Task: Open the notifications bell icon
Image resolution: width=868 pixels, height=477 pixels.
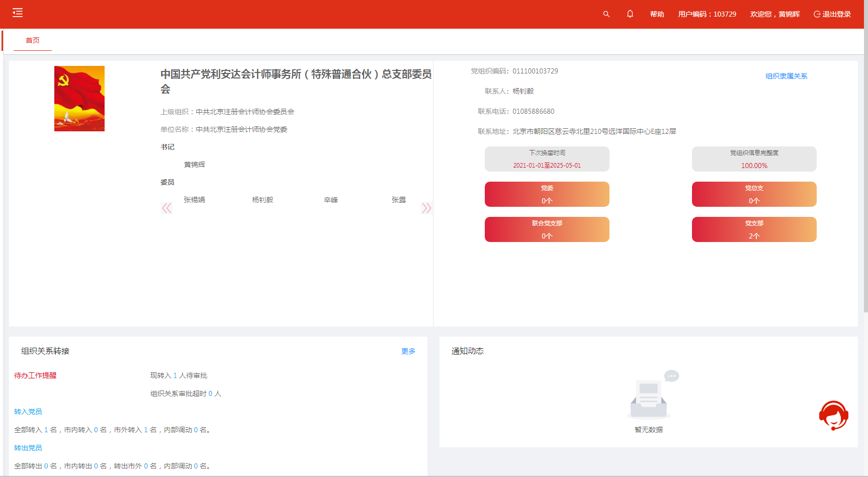Action: click(630, 14)
